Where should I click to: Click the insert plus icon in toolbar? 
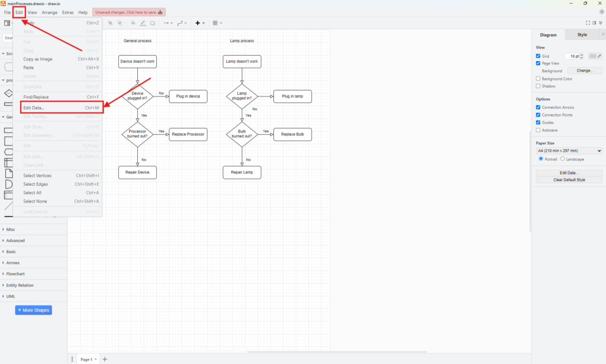pyautogui.click(x=198, y=23)
